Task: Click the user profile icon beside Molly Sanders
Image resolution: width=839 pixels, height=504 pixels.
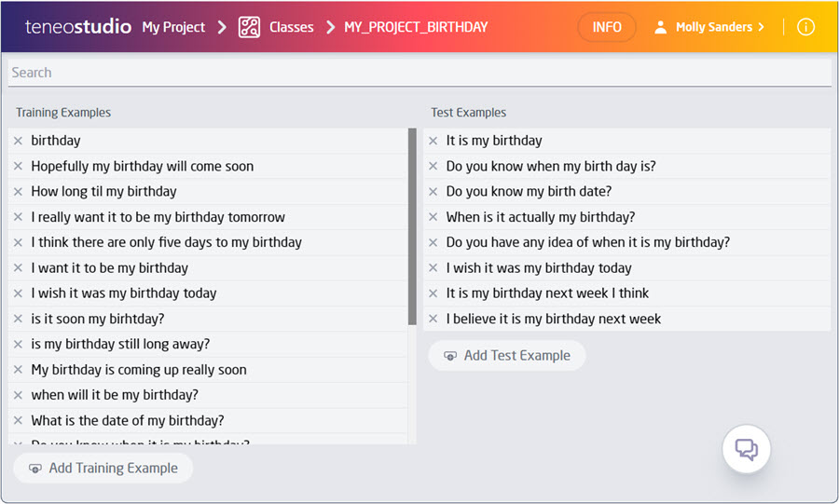Action: [x=661, y=27]
